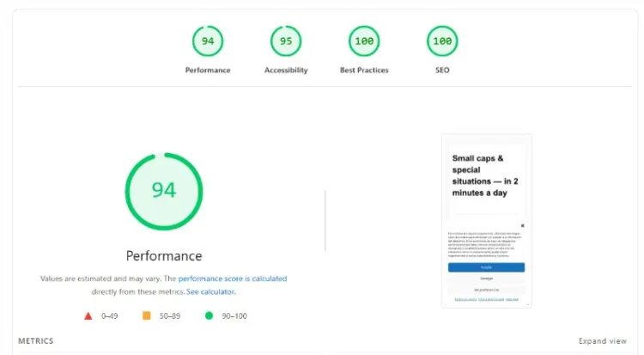Jump to the SEO score gauge circle
The image size is (644, 355).
(x=442, y=41)
